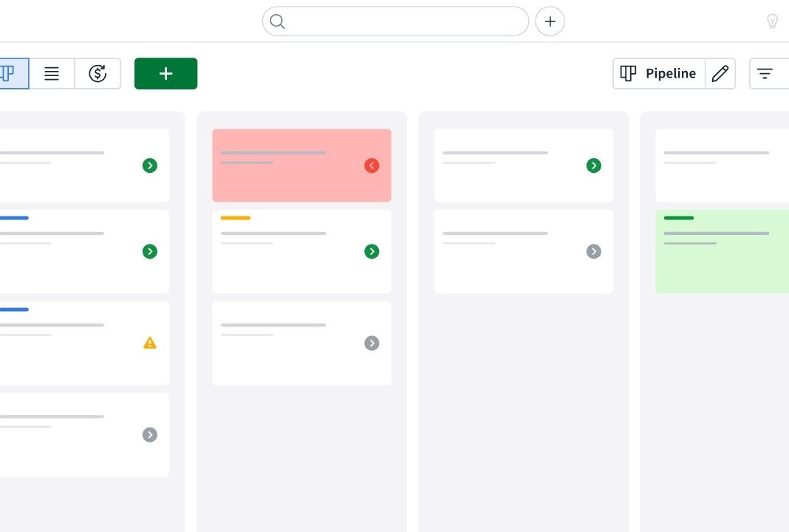Open the Pipeline selector dropdown
The width and height of the screenshot is (789, 532).
tap(659, 73)
